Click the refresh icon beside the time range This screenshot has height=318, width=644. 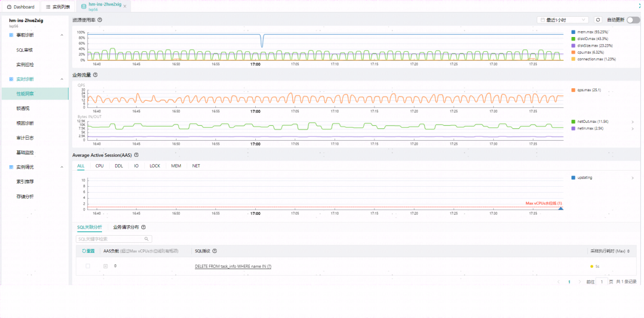[x=598, y=20]
